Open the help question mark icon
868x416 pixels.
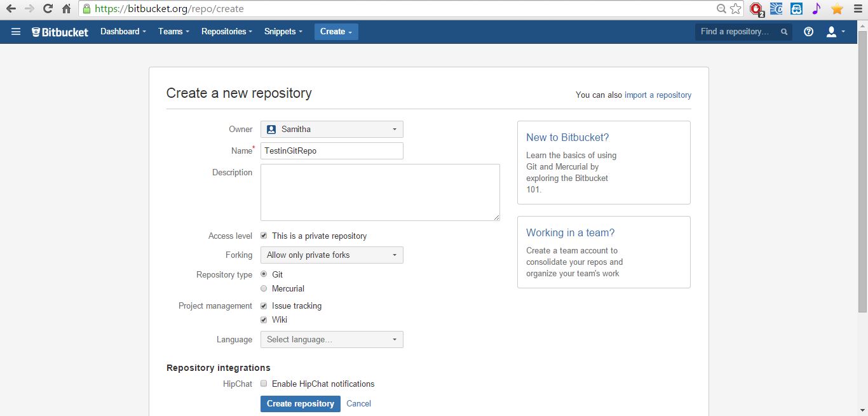[x=808, y=32]
